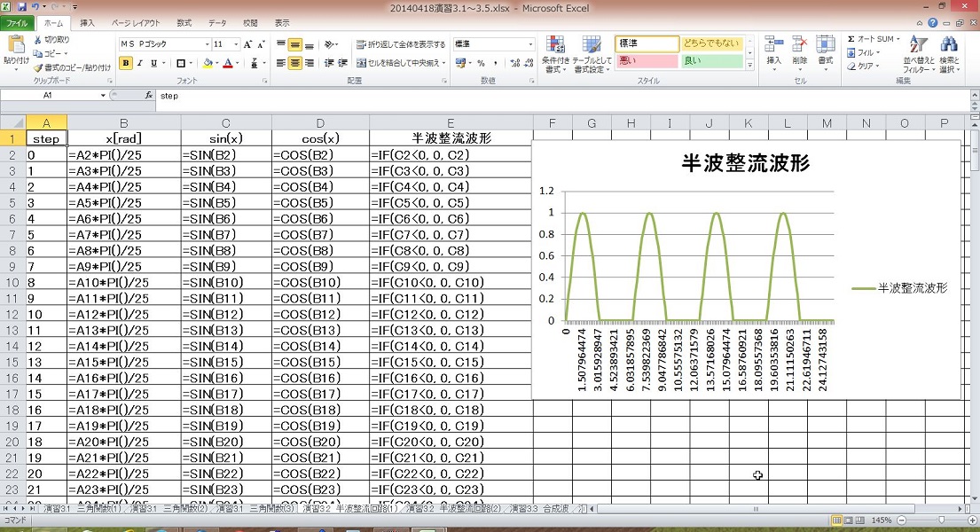
Task: Click the Cut (切り取り) scissors icon
Action: click(x=38, y=39)
